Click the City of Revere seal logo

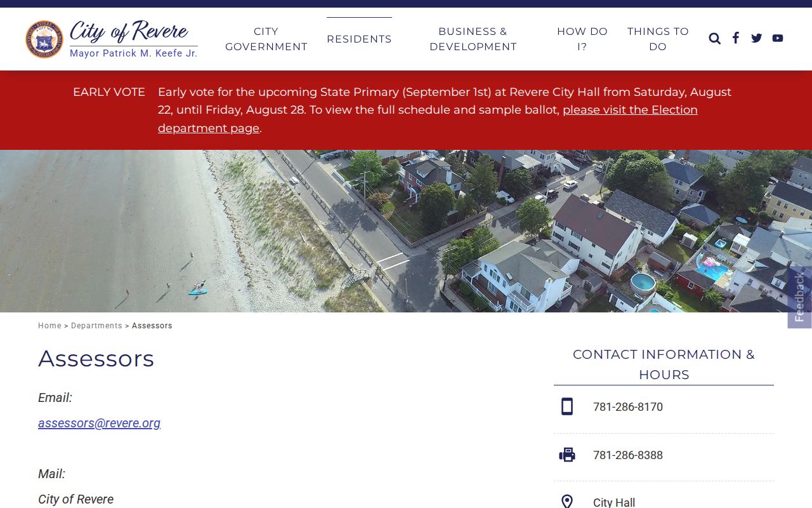click(x=44, y=39)
